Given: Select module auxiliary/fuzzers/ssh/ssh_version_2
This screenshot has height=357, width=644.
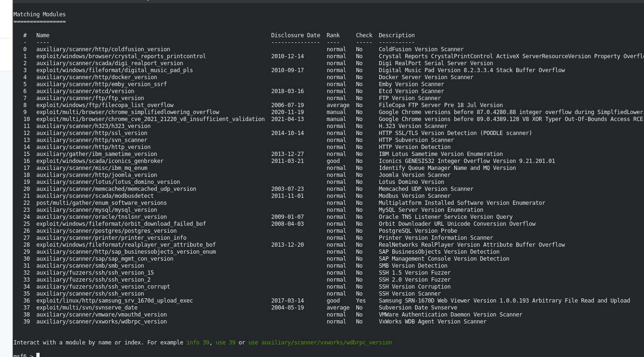Looking at the screenshot, I should (93, 280).
